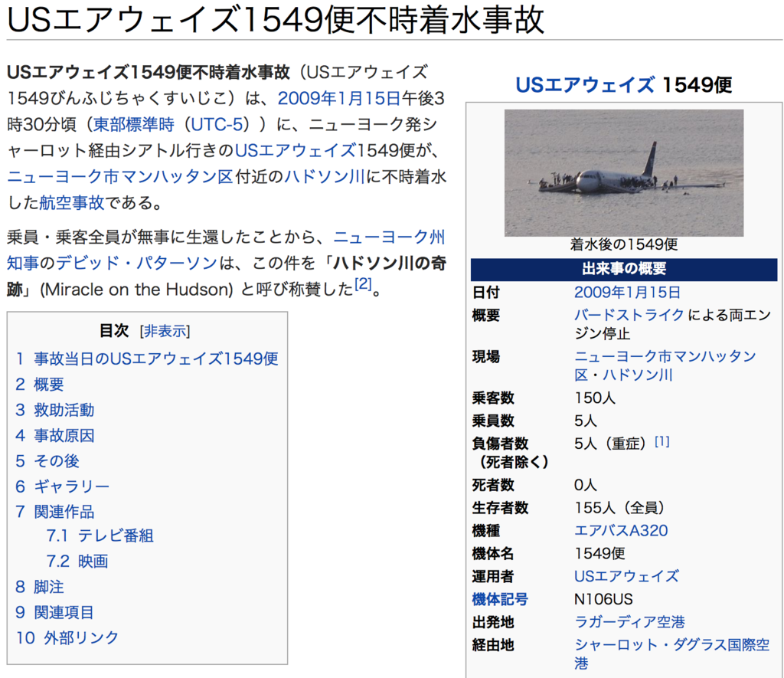Jump to footnote [2] reference
Viewport: 784px width, 678px height.
[363, 283]
